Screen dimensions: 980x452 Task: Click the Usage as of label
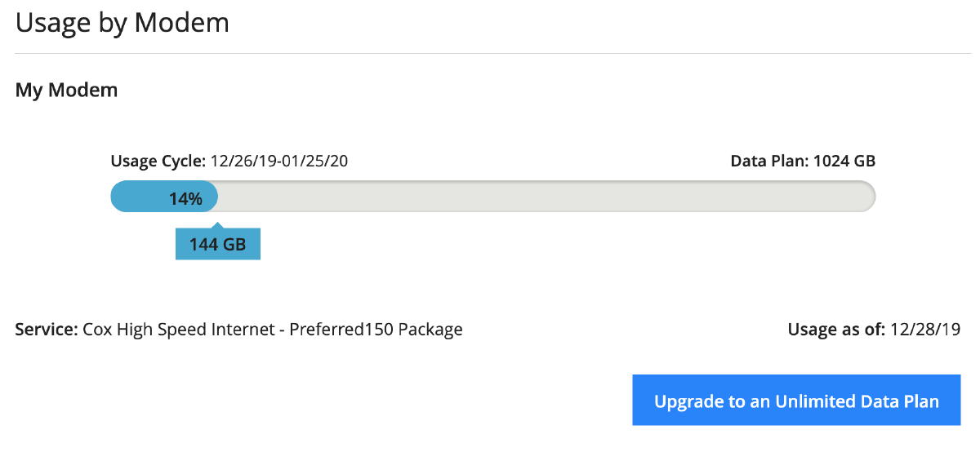coord(836,330)
